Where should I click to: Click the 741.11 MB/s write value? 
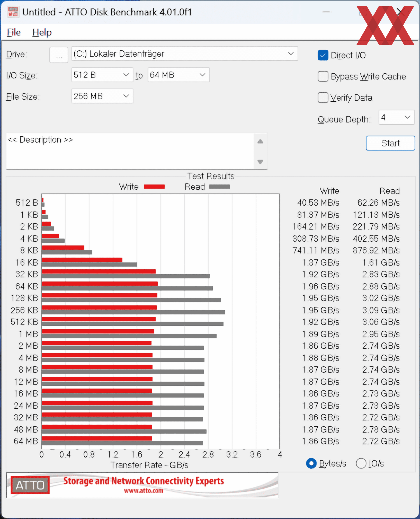[316, 251]
